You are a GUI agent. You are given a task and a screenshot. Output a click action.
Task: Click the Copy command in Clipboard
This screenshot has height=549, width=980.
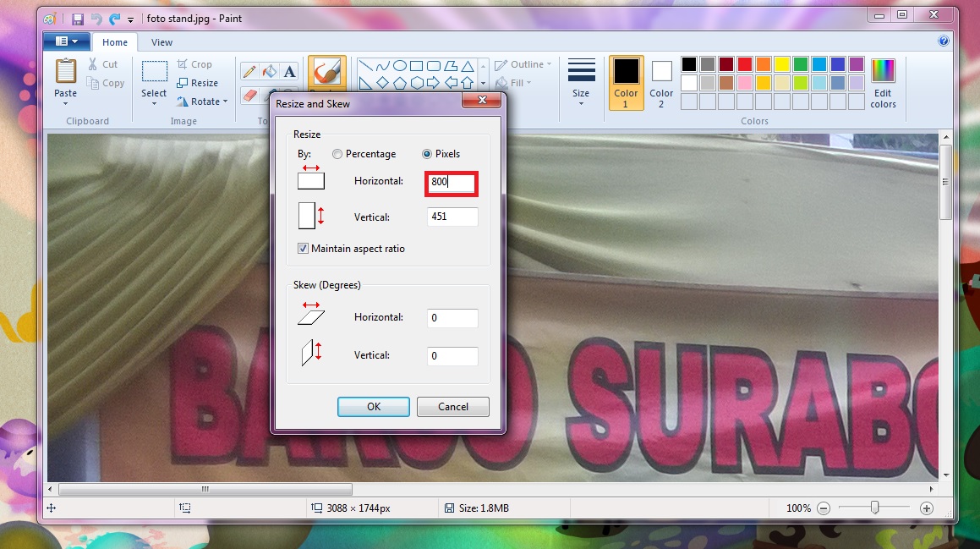point(106,83)
